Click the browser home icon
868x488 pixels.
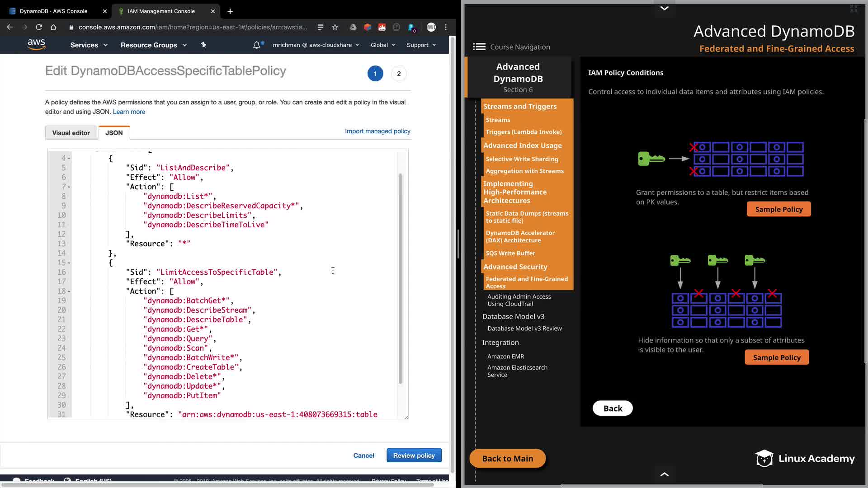point(53,27)
